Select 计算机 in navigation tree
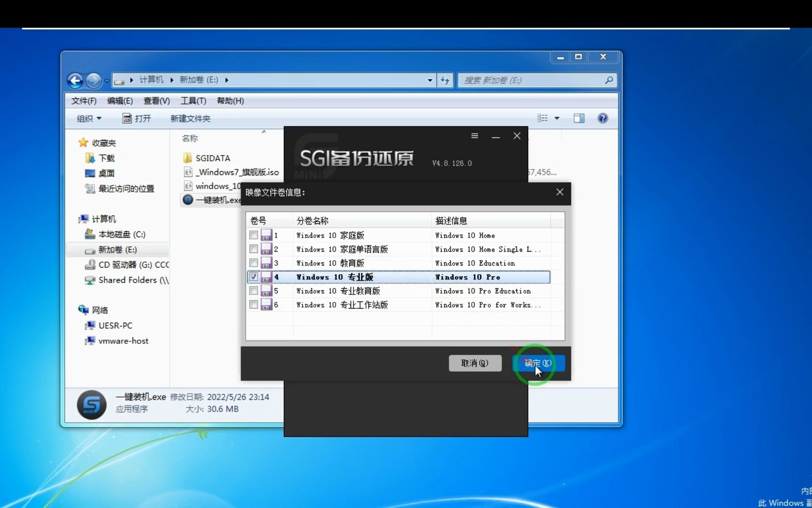The height and width of the screenshot is (508, 812). coord(98,219)
